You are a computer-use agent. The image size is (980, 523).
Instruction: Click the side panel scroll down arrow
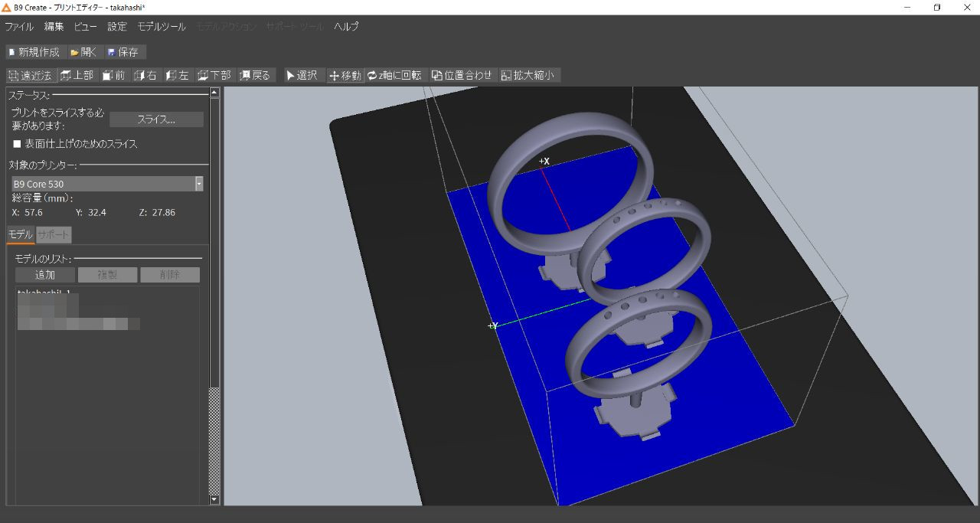click(214, 499)
